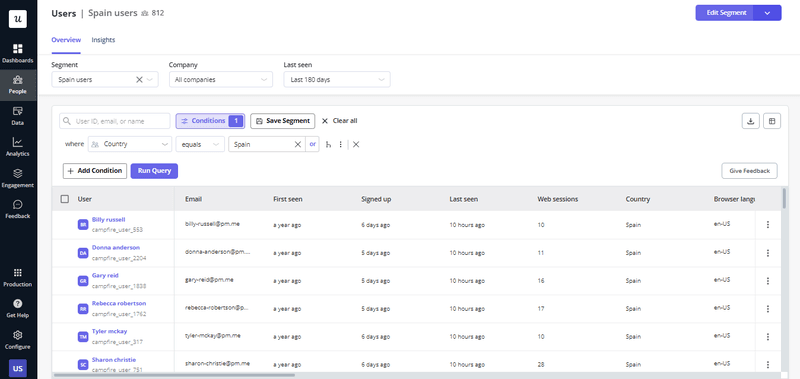Go to the Data section
This screenshot has width=800, height=379.
coord(18,116)
